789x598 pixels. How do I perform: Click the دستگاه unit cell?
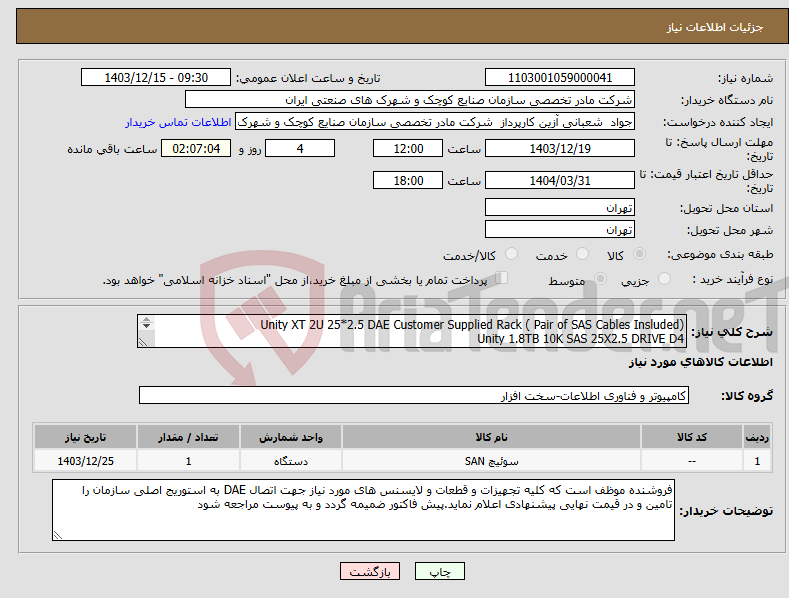tap(291, 461)
